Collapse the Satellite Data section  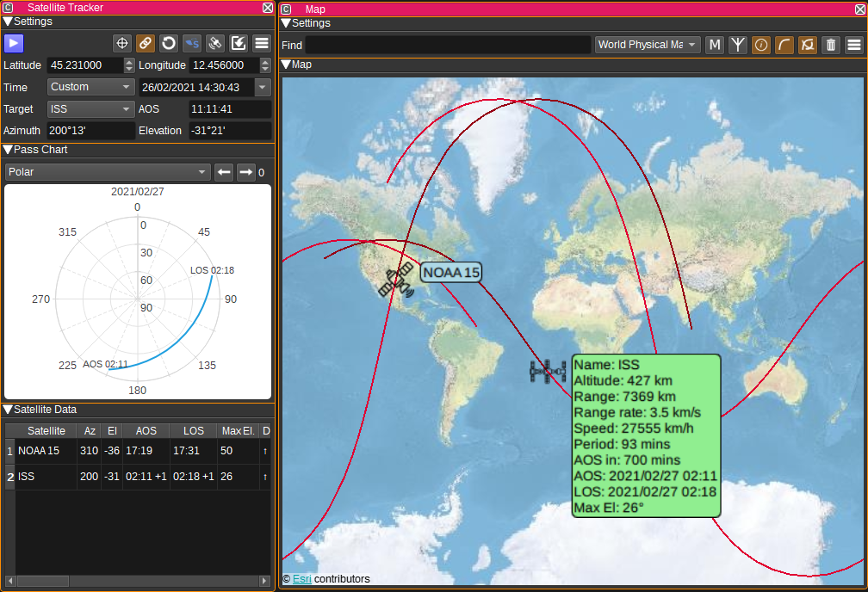point(8,410)
